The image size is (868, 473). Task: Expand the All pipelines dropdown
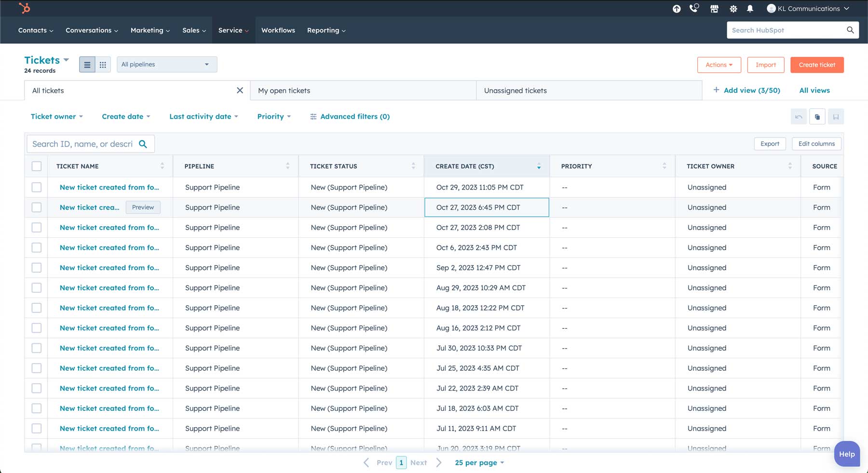point(166,65)
